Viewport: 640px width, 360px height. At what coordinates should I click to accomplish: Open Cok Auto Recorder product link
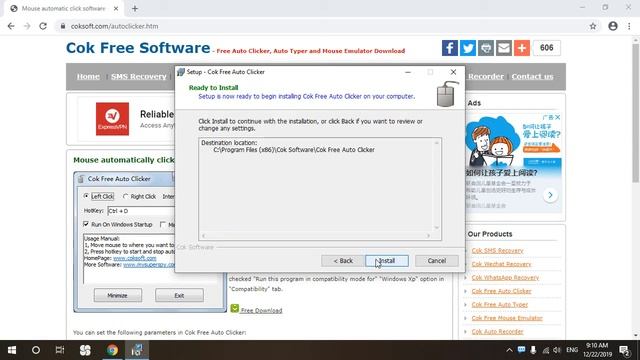[x=497, y=331]
